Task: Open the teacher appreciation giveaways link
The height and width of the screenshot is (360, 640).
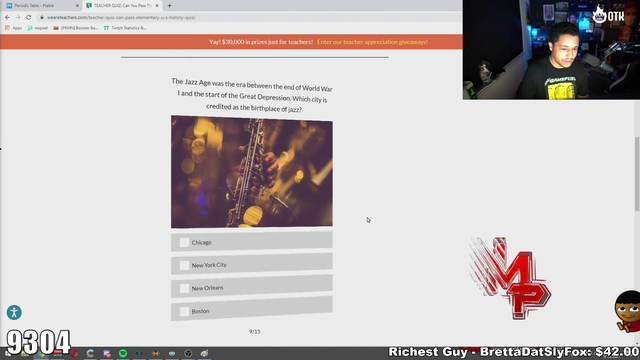Action: point(372,42)
